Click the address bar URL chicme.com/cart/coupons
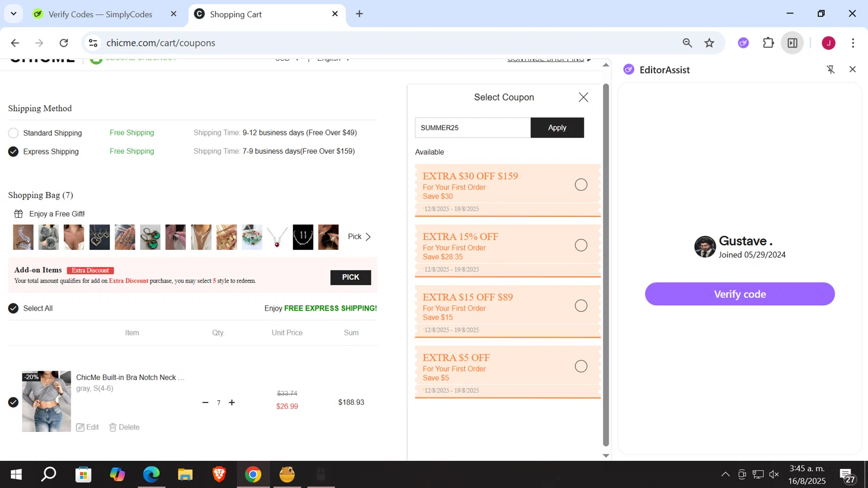This screenshot has height=488, width=868. click(x=161, y=43)
